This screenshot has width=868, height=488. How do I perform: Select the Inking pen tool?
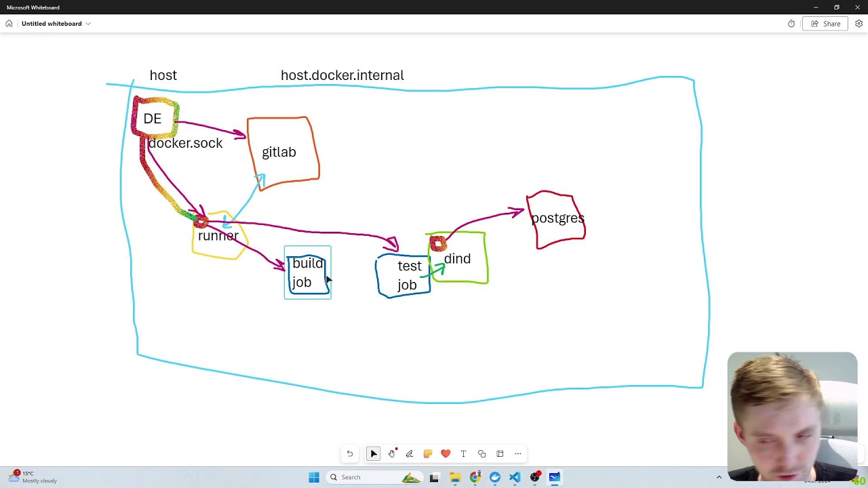pyautogui.click(x=410, y=453)
